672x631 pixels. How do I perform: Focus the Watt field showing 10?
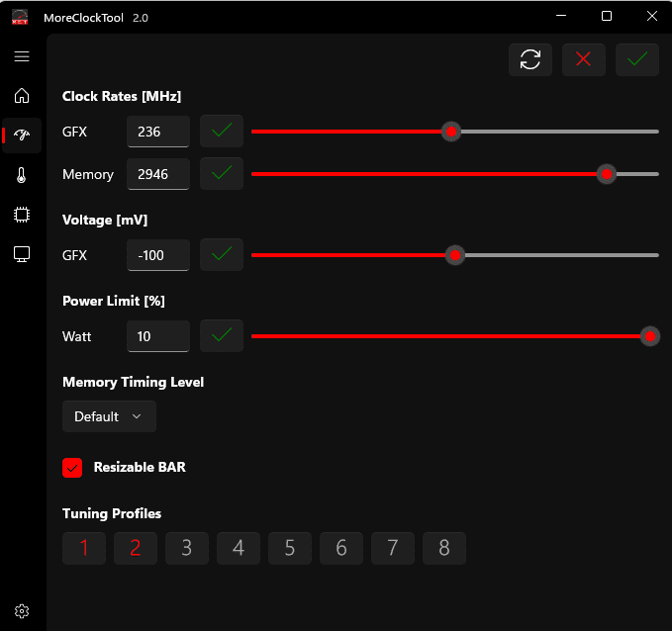tap(158, 336)
